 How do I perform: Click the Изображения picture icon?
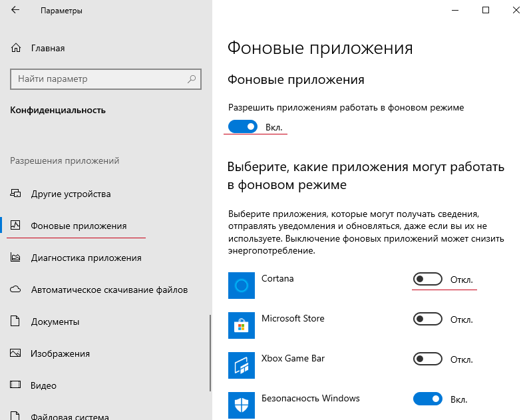coord(15,353)
